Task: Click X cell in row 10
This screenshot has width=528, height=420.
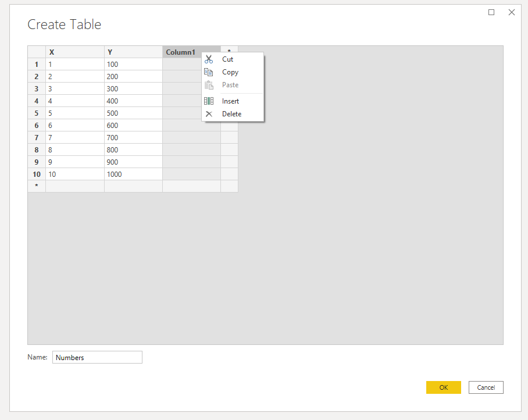Action: tap(75, 174)
